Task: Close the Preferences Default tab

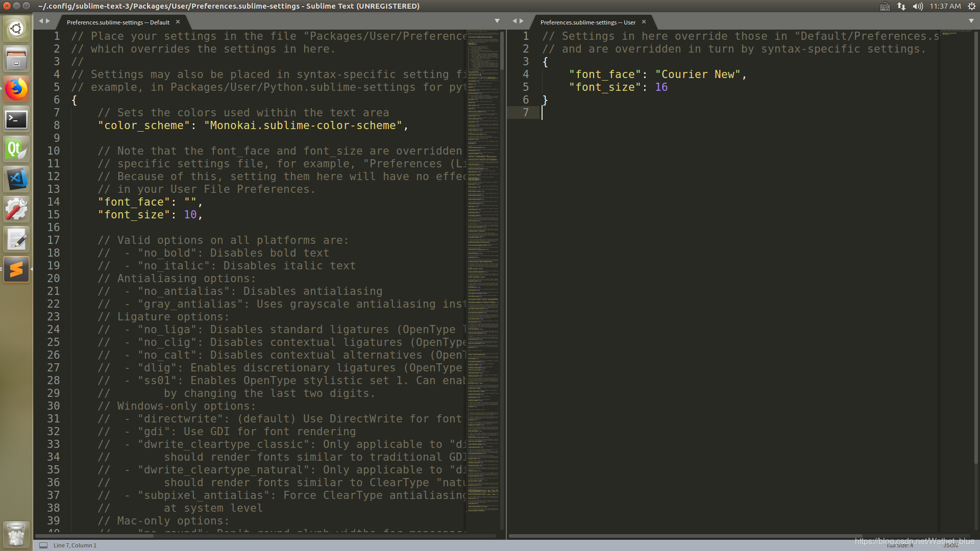Action: (178, 22)
